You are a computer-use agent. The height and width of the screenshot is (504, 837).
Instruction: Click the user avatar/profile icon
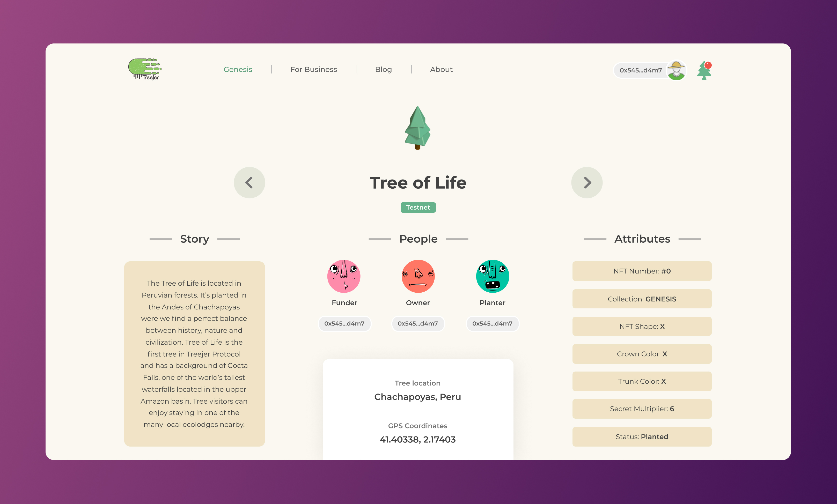click(x=676, y=69)
